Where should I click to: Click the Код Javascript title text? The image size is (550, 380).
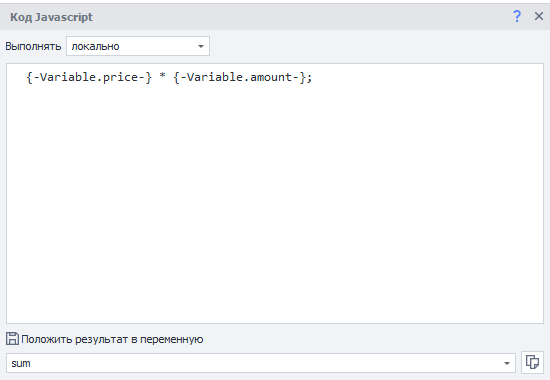[x=52, y=17]
